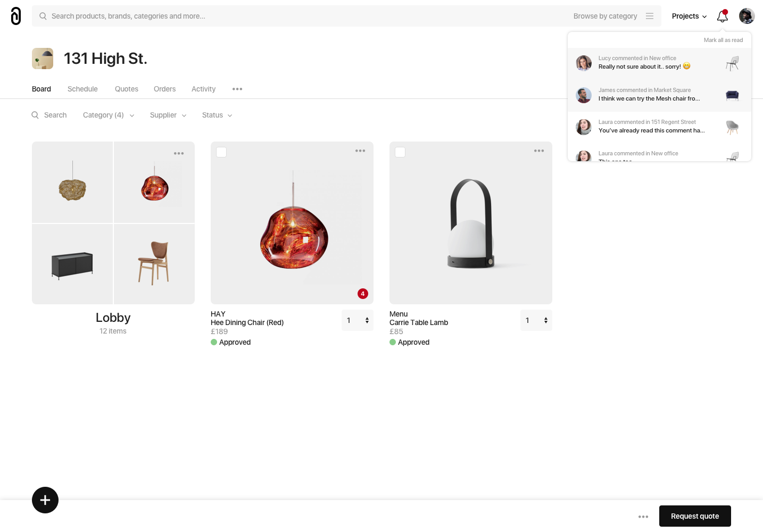Screen dimensions: 763x532
Task: Switch to the Quotes tab
Action: (x=127, y=89)
